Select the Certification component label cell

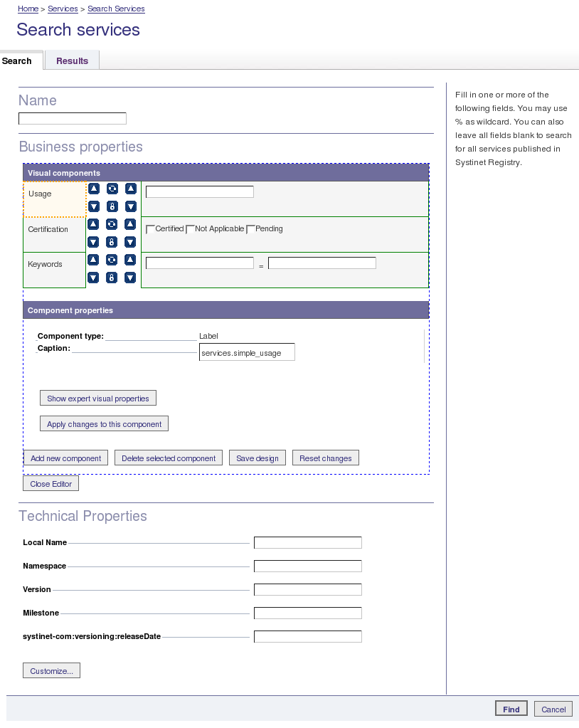(x=55, y=234)
